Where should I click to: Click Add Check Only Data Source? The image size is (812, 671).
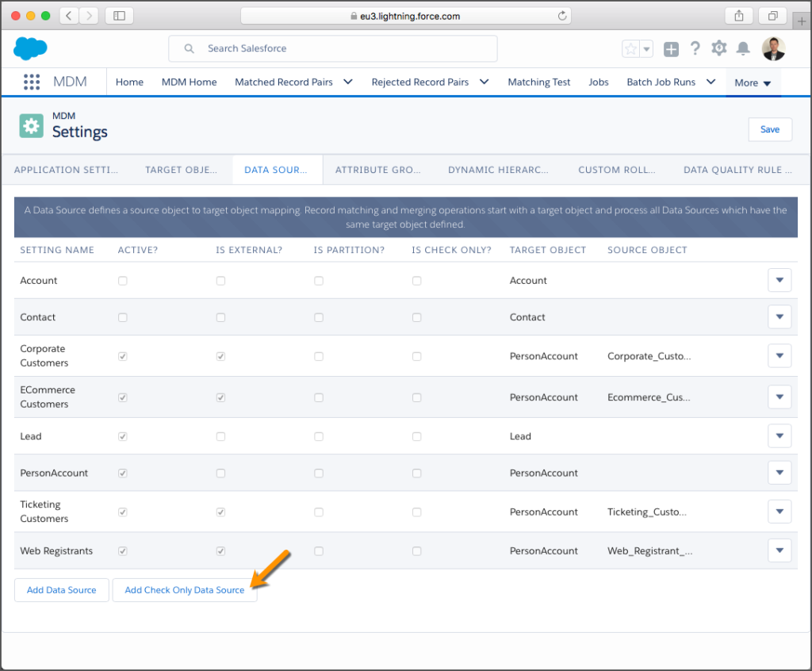184,590
